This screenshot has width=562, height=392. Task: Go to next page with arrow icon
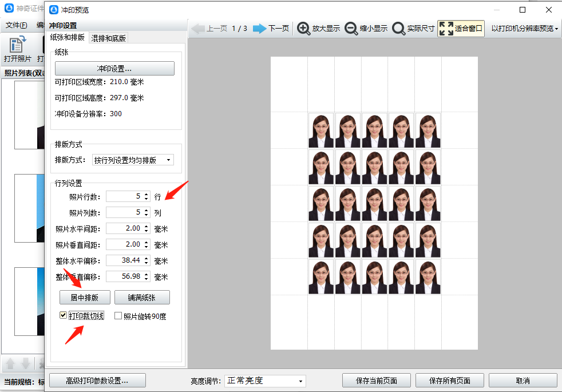[259, 29]
